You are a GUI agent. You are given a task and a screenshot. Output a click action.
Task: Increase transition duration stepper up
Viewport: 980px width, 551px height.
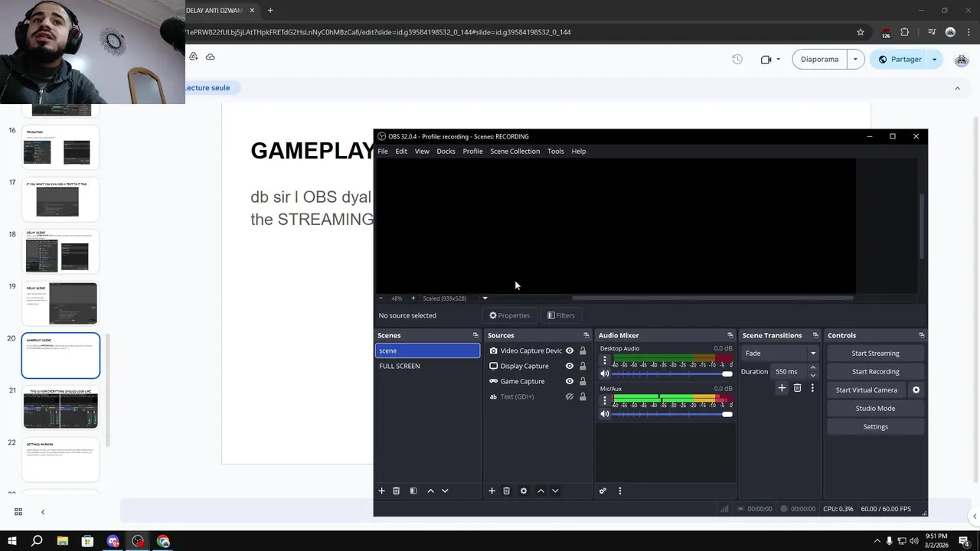[813, 368]
